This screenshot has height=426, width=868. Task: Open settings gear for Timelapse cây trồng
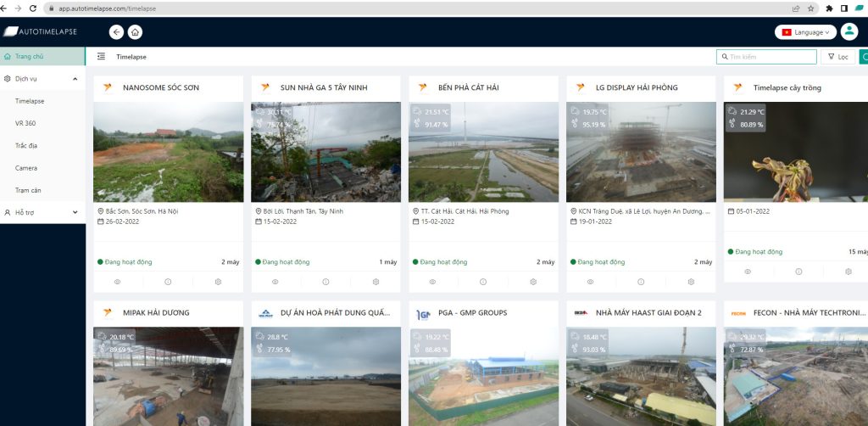[x=849, y=272]
